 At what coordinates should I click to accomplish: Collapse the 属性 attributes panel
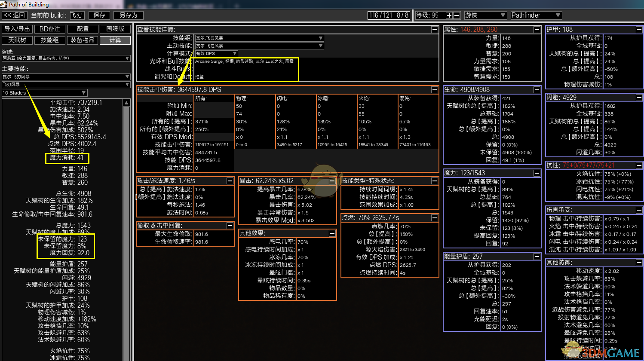click(537, 30)
